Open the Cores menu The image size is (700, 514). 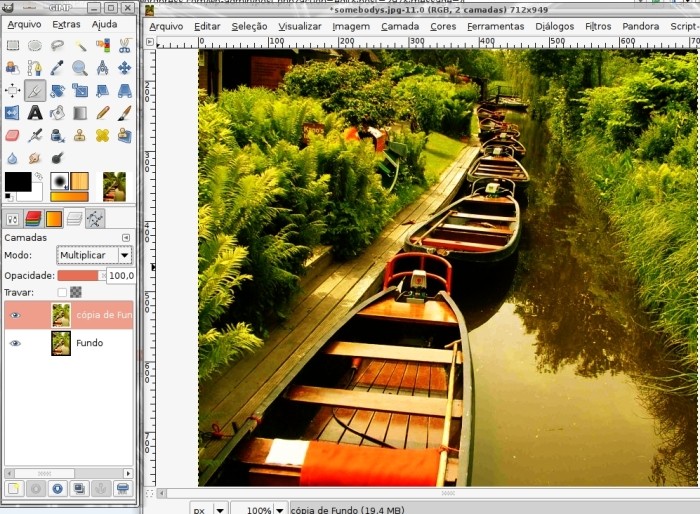(443, 26)
